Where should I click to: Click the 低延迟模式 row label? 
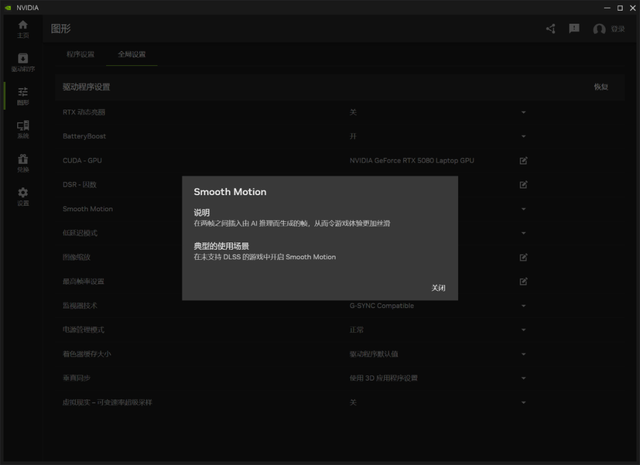coord(80,233)
